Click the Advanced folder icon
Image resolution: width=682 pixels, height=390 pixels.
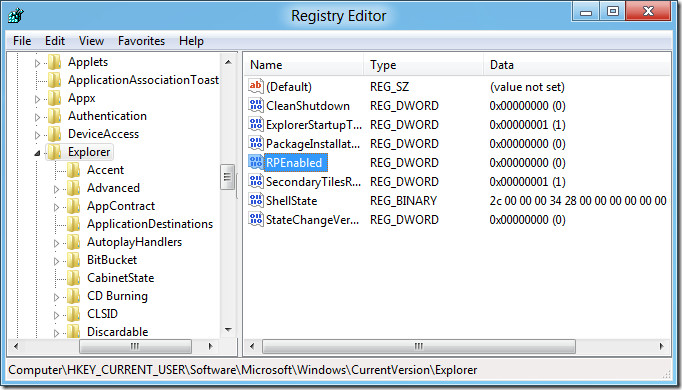click(x=74, y=188)
